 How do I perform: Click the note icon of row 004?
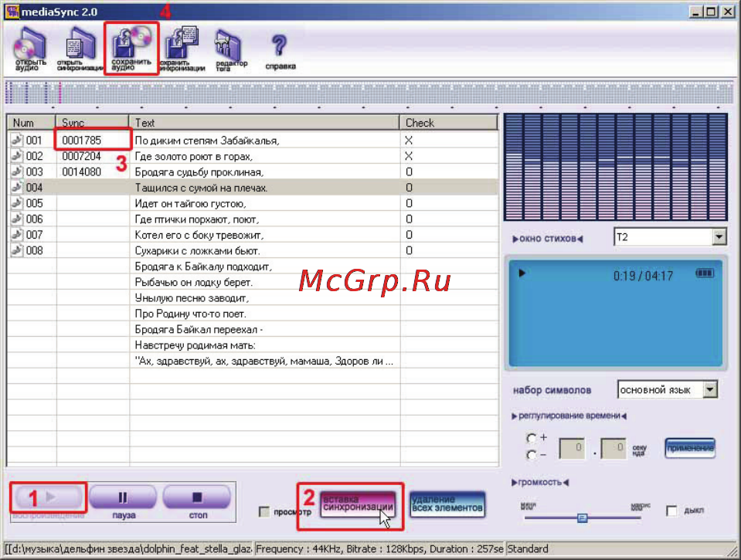click(x=17, y=187)
